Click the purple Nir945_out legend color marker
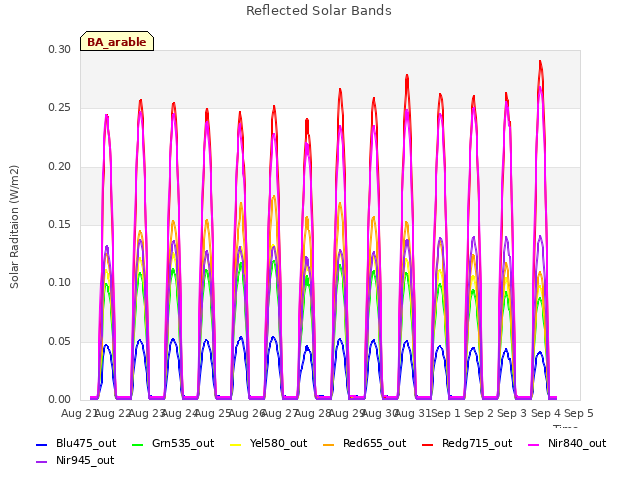640x480 pixels. tap(42, 462)
